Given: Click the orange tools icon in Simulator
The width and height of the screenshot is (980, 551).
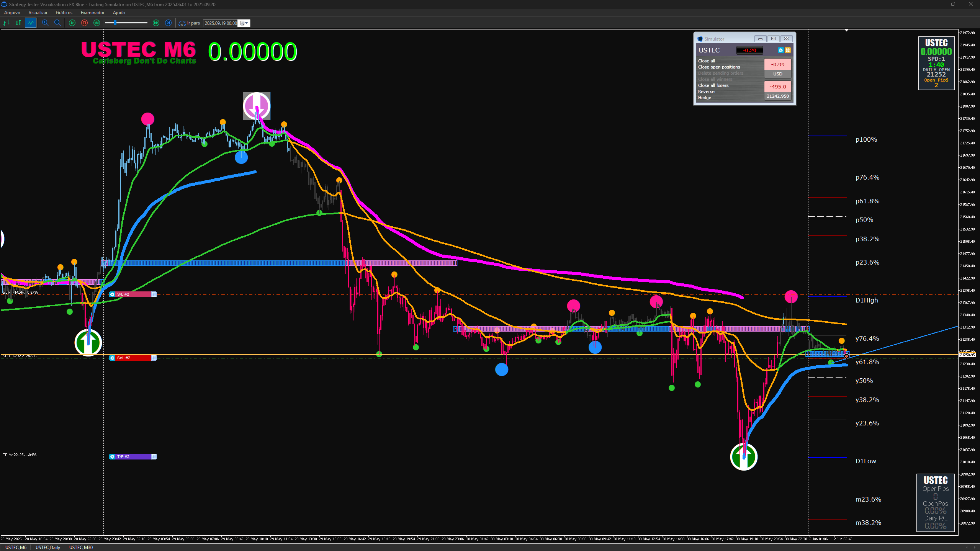Looking at the screenshot, I should tap(788, 50).
